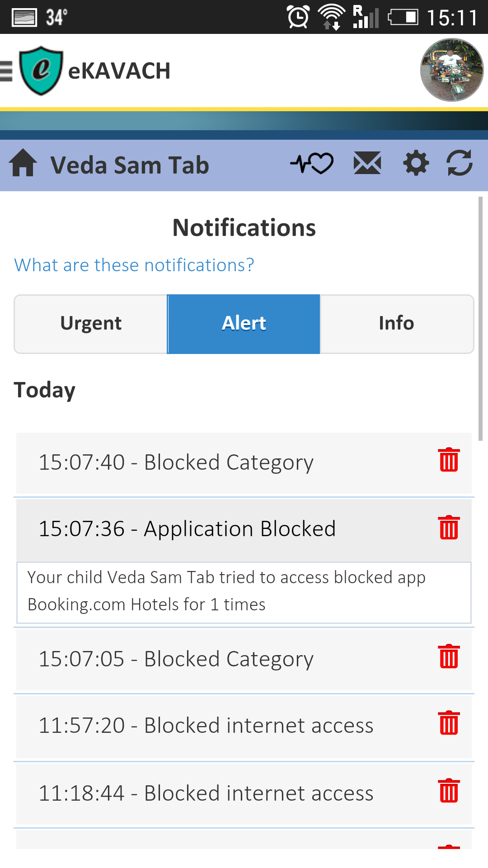
Task: Tap the user profile picture
Action: pos(451,70)
